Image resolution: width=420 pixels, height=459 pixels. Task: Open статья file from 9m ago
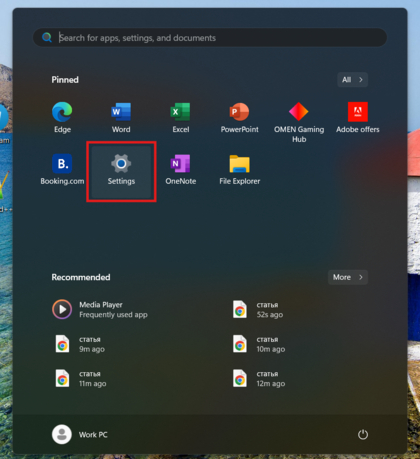pyautogui.click(x=80, y=344)
